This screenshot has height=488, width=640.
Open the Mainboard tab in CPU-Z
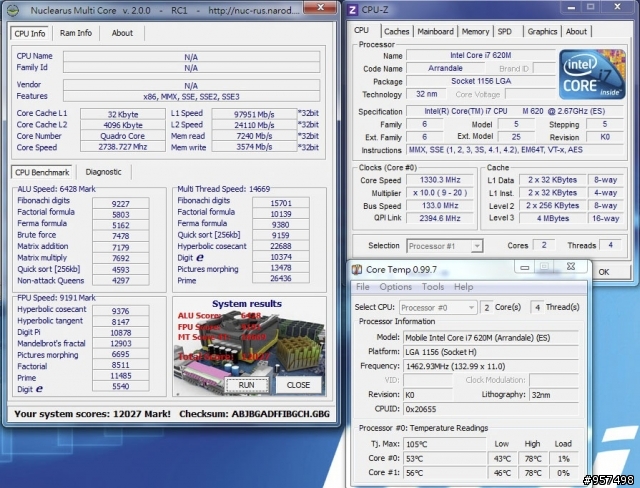435,31
